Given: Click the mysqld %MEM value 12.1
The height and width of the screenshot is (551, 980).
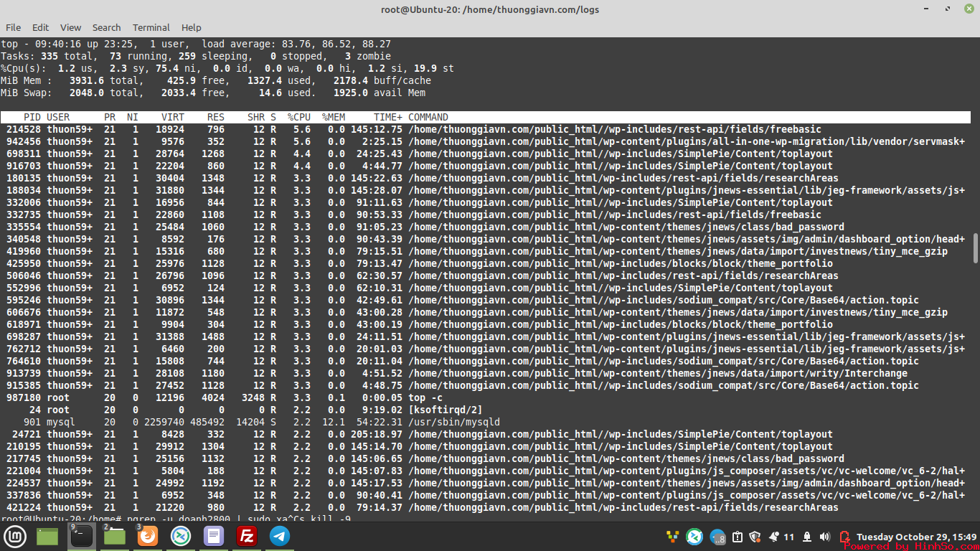Looking at the screenshot, I should [334, 422].
